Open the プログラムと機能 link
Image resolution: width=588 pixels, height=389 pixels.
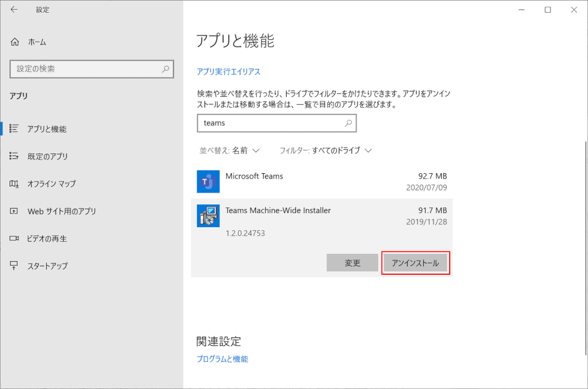pyautogui.click(x=222, y=359)
